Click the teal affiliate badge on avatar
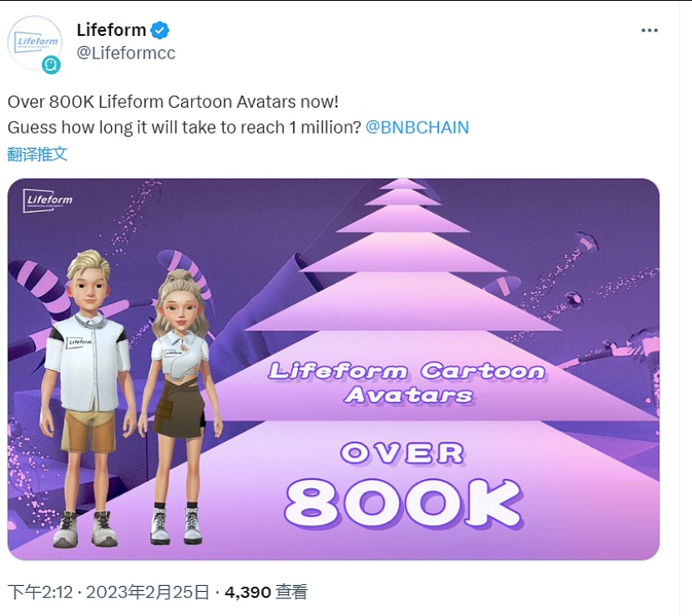 [x=51, y=65]
